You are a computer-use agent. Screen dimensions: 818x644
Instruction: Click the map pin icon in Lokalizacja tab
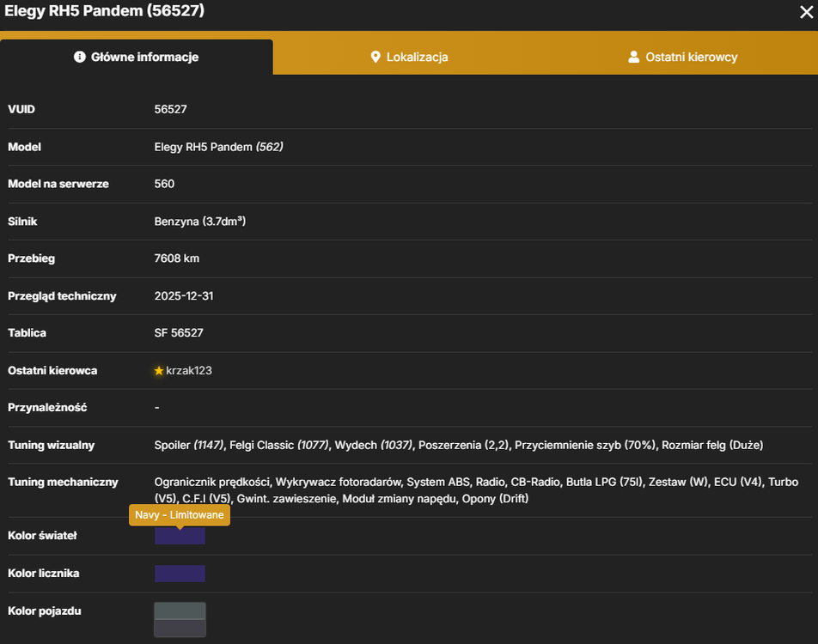point(375,57)
